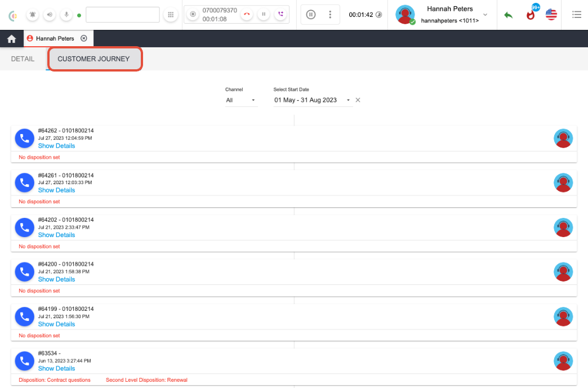The width and height of the screenshot is (588, 388).
Task: Click 'Disposition: Contract questions' text
Action: 55,380
